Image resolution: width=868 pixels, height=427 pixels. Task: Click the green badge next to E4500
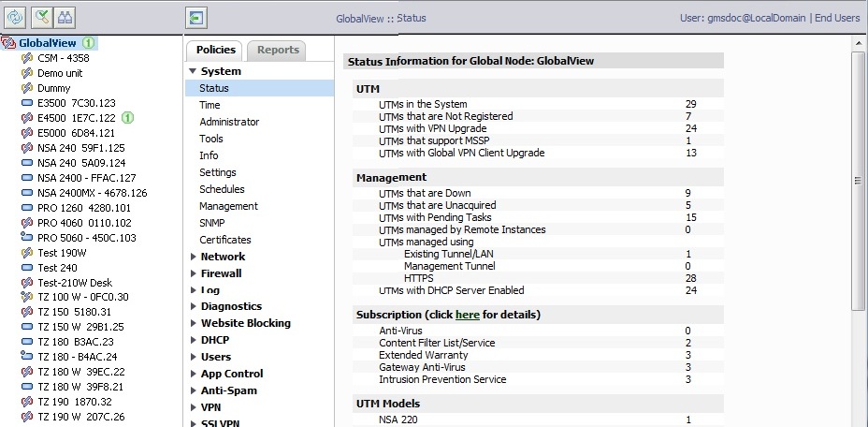[x=128, y=118]
